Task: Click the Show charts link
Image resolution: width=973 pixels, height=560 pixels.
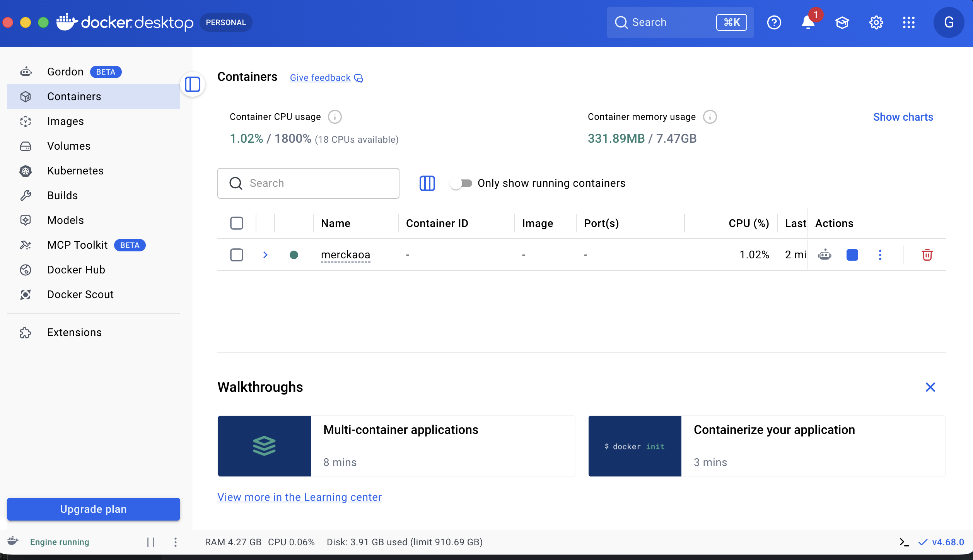Action: coord(903,117)
